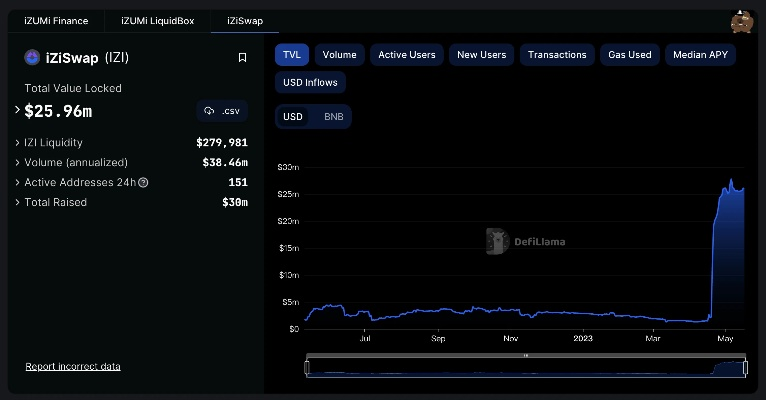Expand the Total Value Locked breakdown
Screen dimensions: 766x400
[17, 109]
